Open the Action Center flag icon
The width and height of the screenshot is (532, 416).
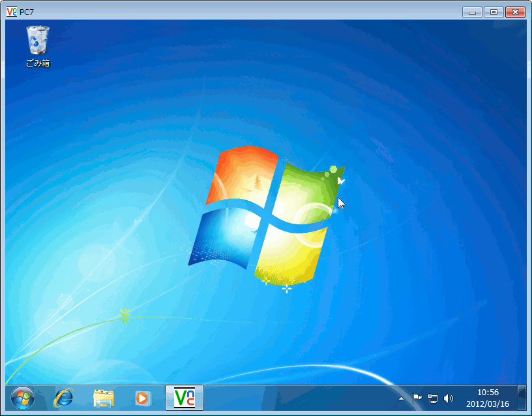[417, 398]
